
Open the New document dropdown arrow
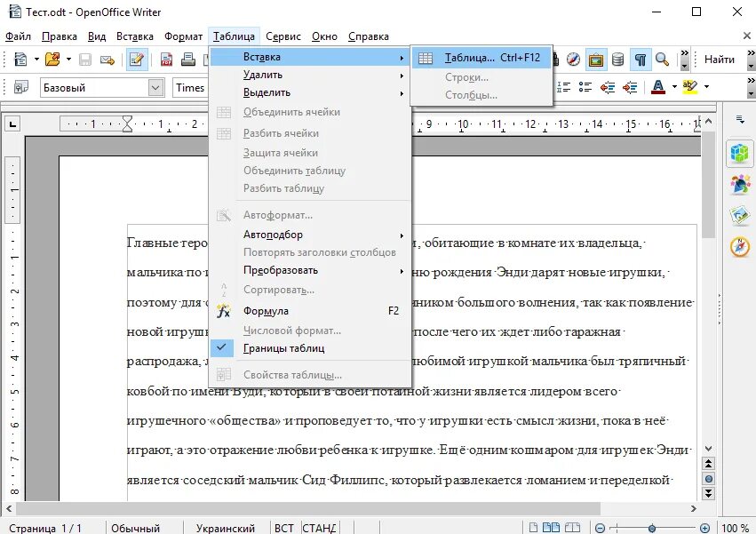tap(36, 60)
